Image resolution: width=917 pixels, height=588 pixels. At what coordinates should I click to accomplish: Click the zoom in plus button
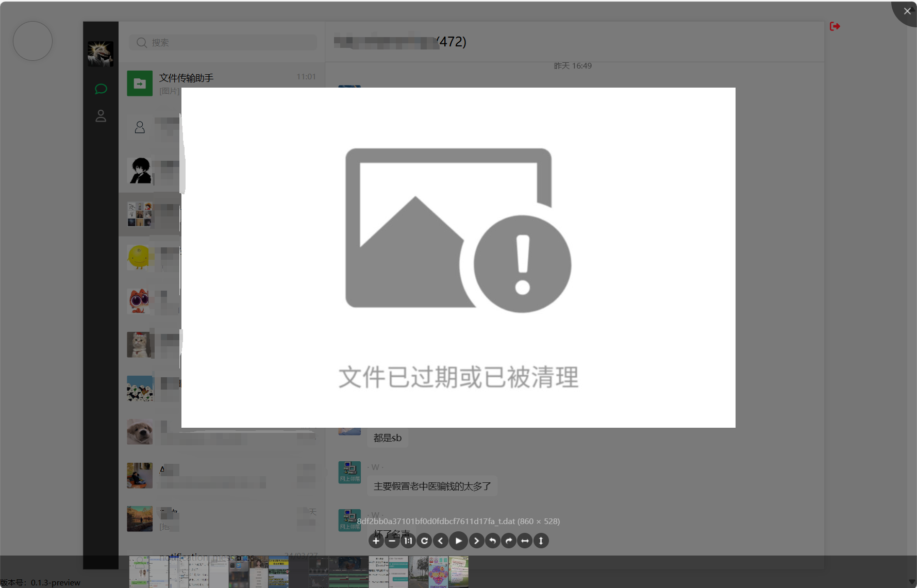pyautogui.click(x=376, y=541)
